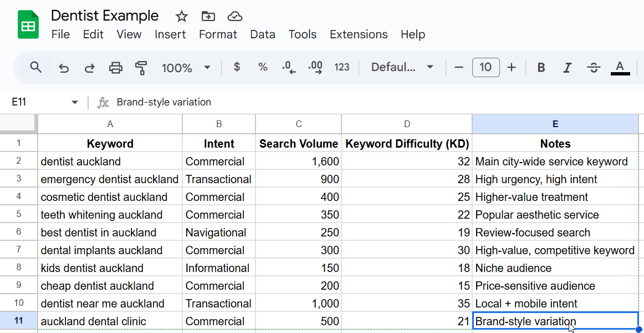Viewport: 644px width, 333px height.
Task: Check the cloud save status icon
Action: [234, 17]
